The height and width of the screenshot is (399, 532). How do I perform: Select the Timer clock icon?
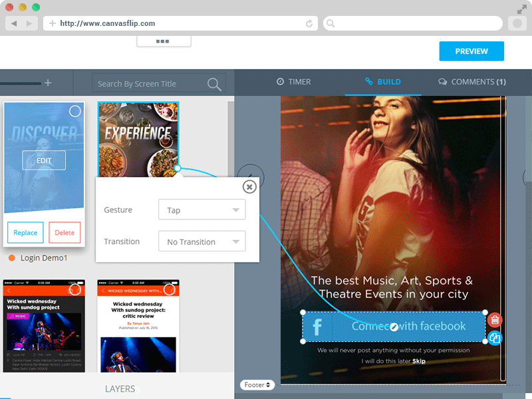(x=279, y=82)
